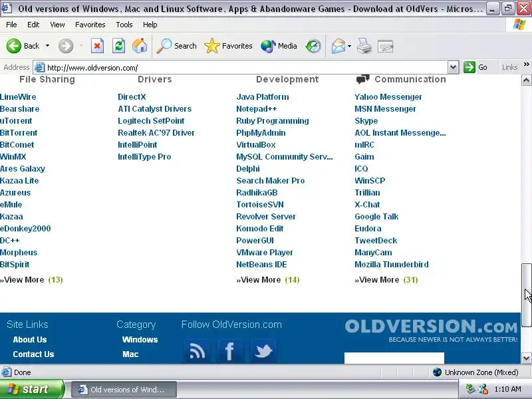Click the Print icon
This screenshot has height=399, width=532.
(364, 46)
